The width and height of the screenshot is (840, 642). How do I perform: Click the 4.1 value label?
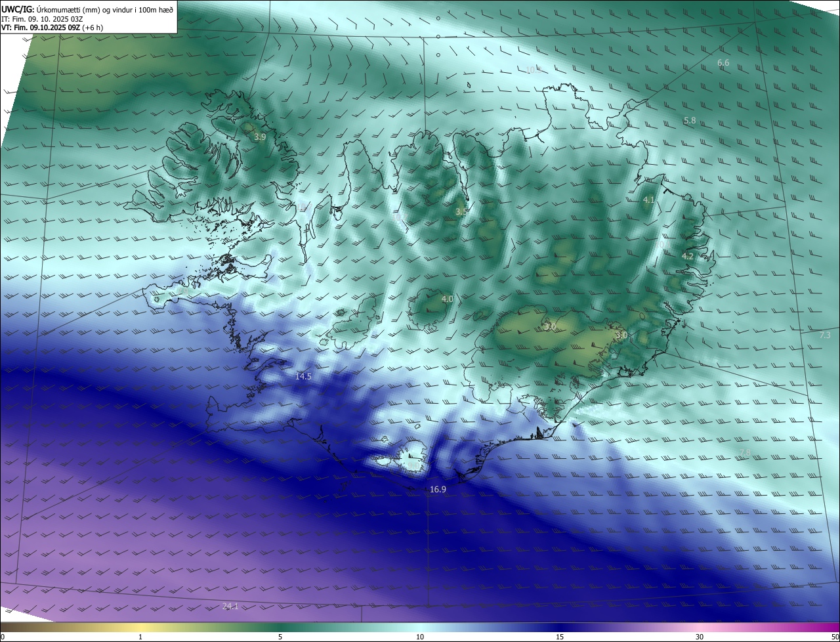click(649, 200)
